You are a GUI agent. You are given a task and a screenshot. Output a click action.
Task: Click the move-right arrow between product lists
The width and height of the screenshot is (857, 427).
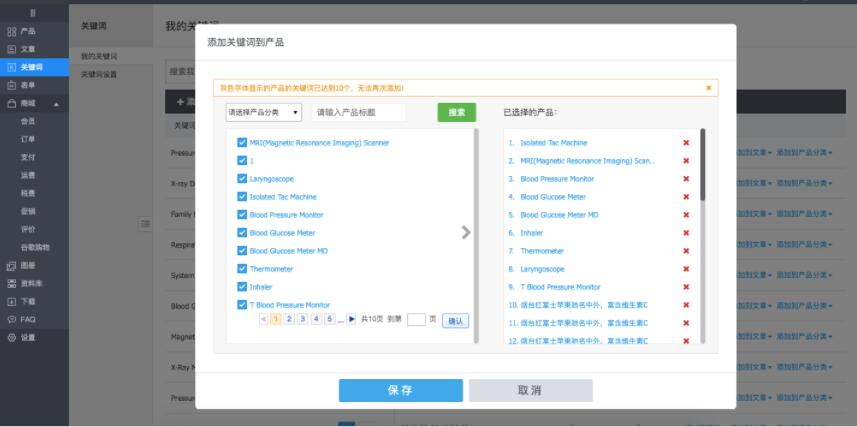tap(465, 233)
